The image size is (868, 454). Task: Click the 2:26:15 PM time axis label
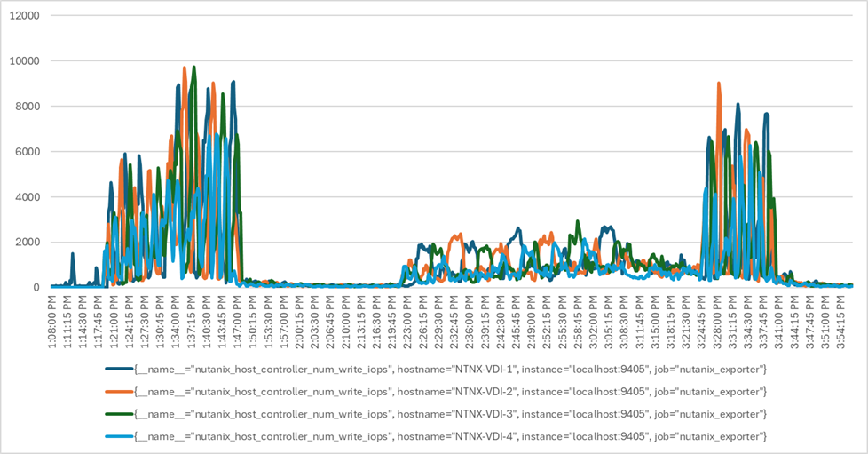[x=423, y=323]
